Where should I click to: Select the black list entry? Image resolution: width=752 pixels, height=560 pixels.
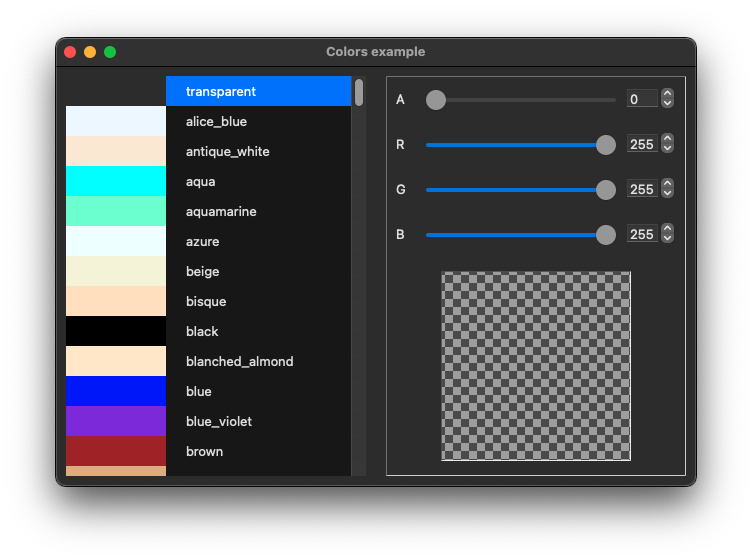point(258,331)
